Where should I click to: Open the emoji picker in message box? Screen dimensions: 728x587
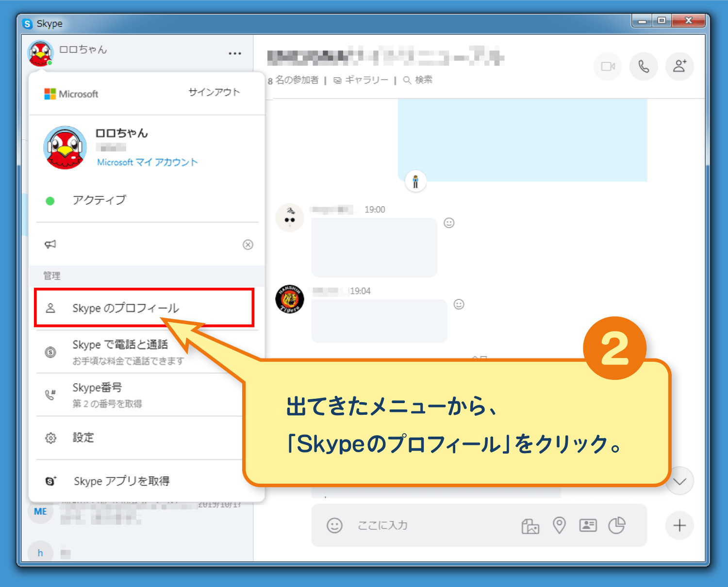click(334, 525)
